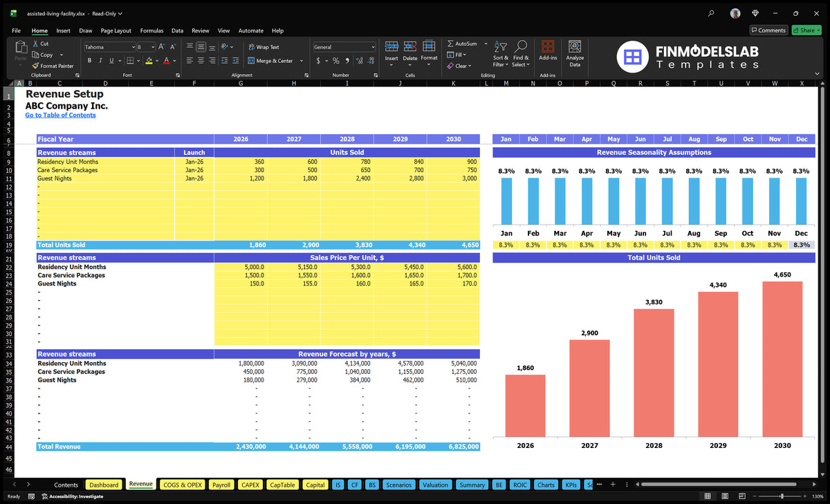Image resolution: width=830 pixels, height=504 pixels.
Task: Toggle Underline formatting
Action: [x=111, y=61]
